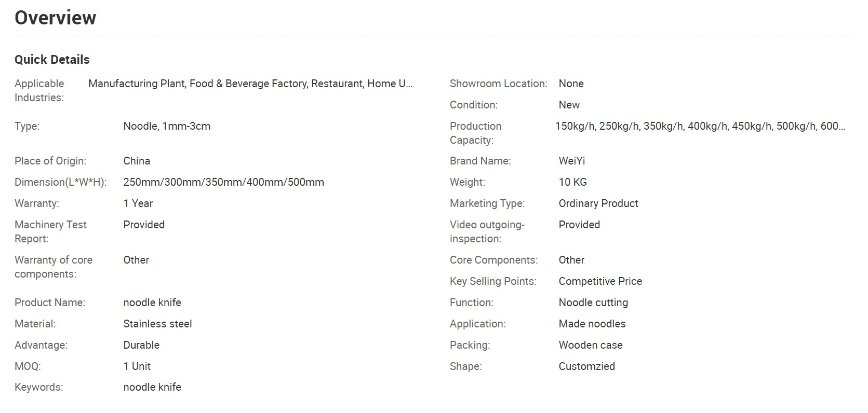Select the Dimension value 250mm/300mm/350mm/400mm/500mm
The width and height of the screenshot is (868, 413).
click(223, 182)
